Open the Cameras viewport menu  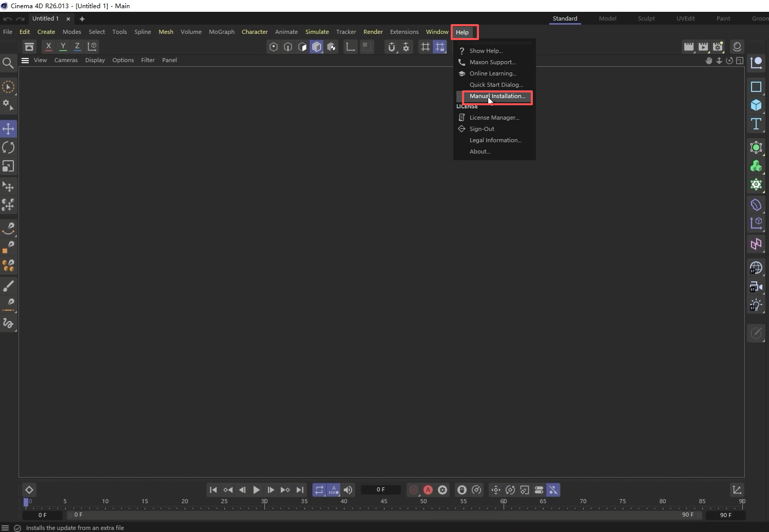click(66, 60)
